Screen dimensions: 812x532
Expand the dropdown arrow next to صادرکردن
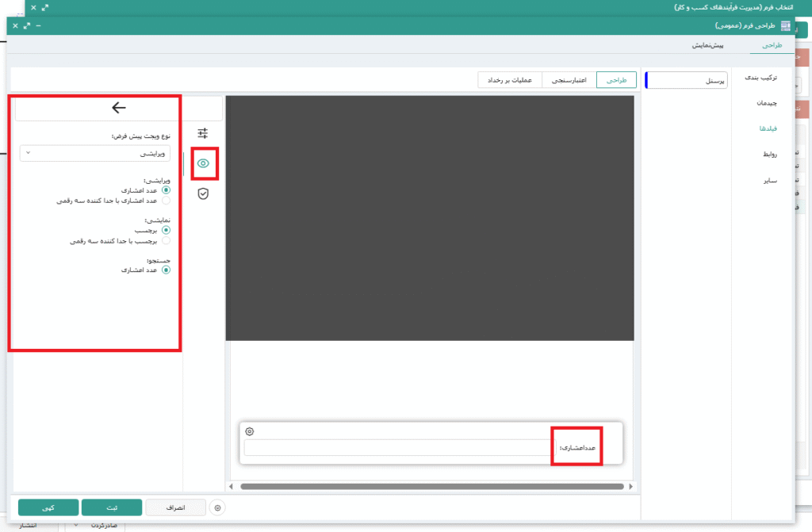77,525
